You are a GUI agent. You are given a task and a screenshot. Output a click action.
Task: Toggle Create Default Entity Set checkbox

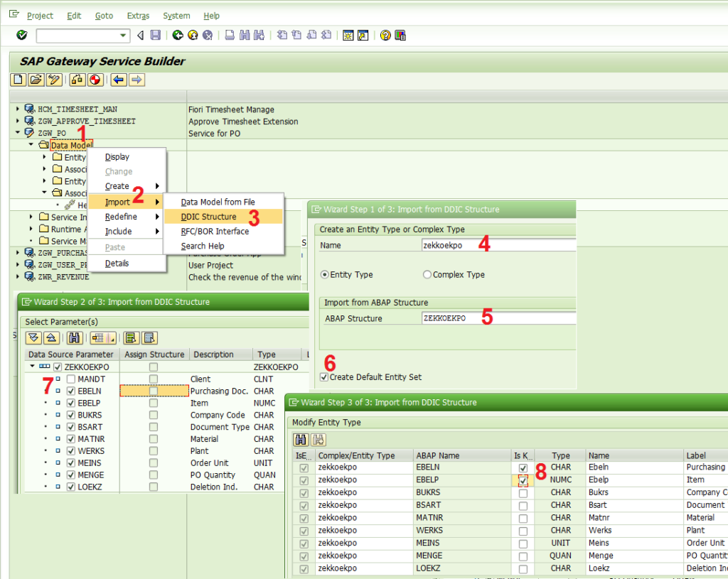324,377
